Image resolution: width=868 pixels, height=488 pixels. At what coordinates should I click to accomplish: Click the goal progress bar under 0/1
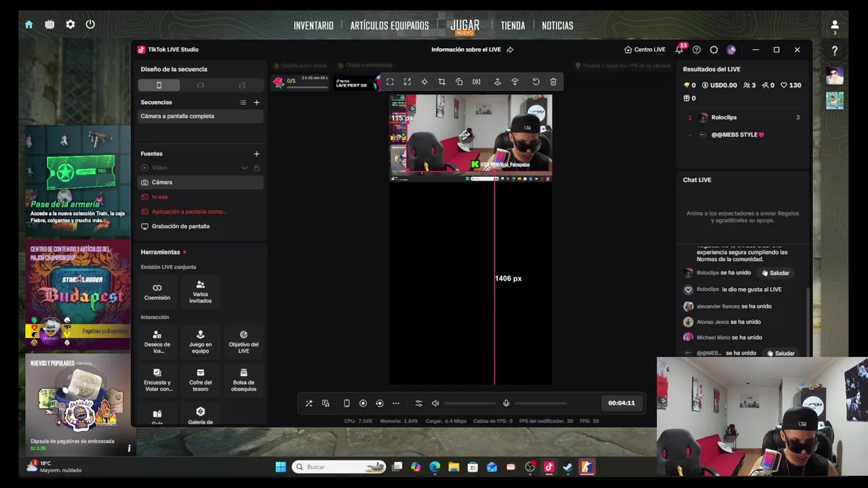(306, 87)
